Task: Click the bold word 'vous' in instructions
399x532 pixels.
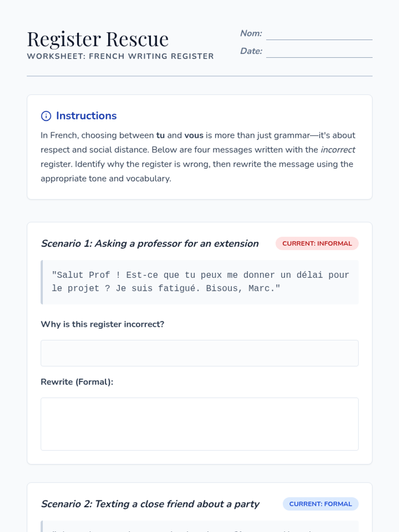Action: click(194, 135)
